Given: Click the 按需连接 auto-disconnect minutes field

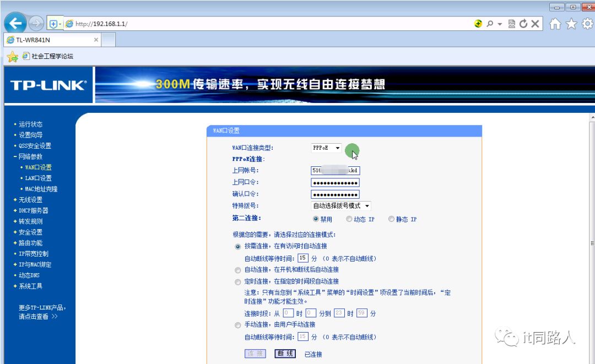Looking at the screenshot, I should (x=303, y=259).
